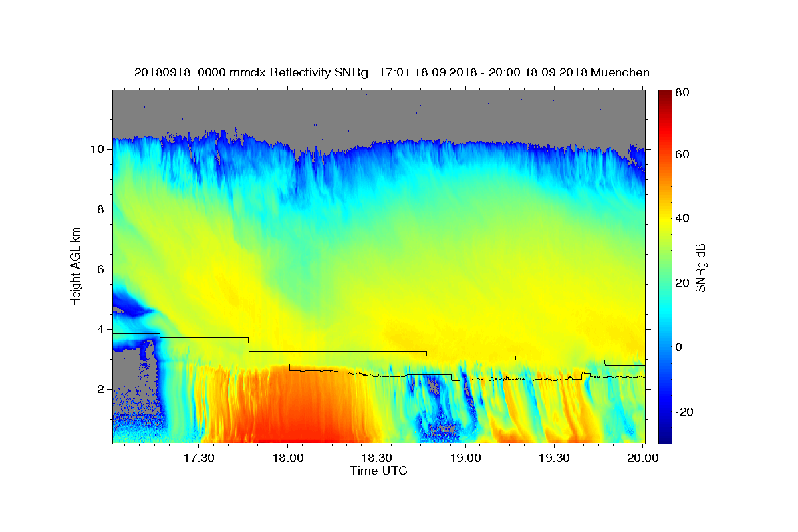Click the height tick label 2
The height and width of the screenshot is (532, 798).
pyautogui.click(x=101, y=390)
